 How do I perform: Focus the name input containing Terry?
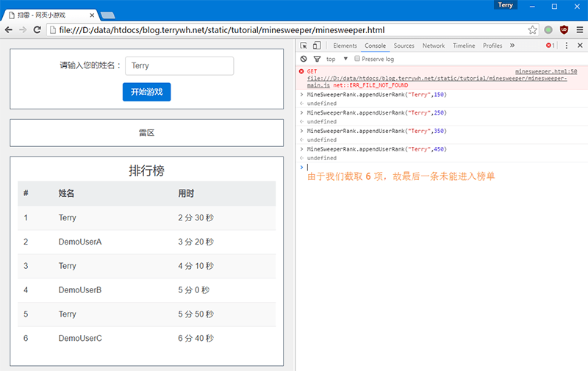coord(179,65)
